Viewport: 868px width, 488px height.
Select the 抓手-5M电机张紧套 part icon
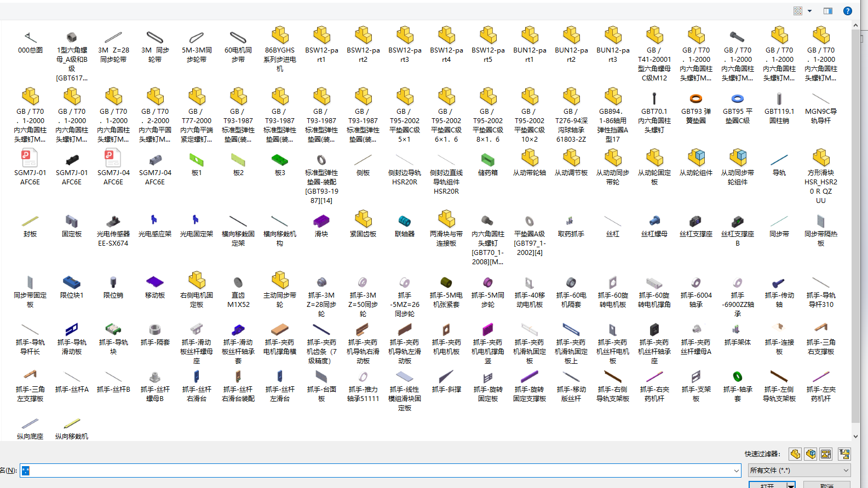(446, 282)
